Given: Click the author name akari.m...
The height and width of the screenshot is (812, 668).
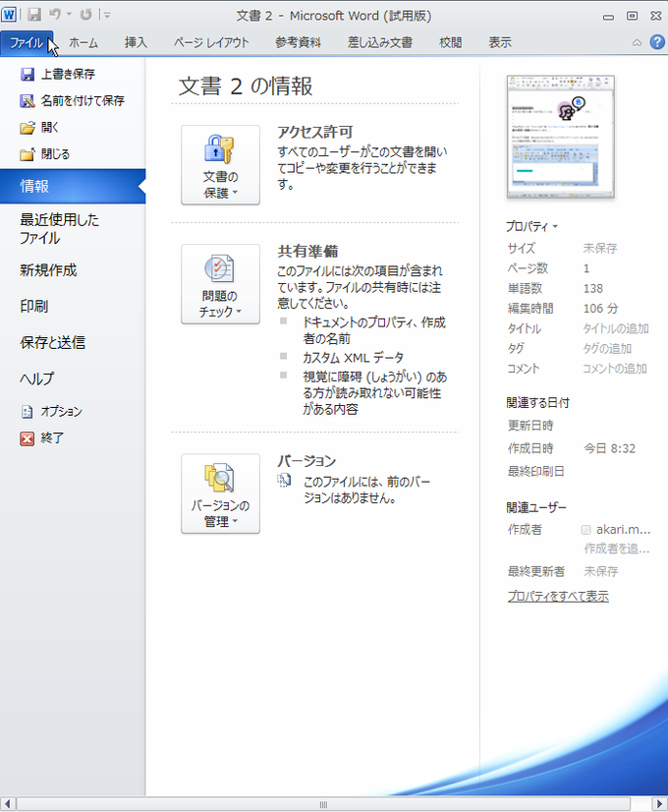Looking at the screenshot, I should 624,530.
